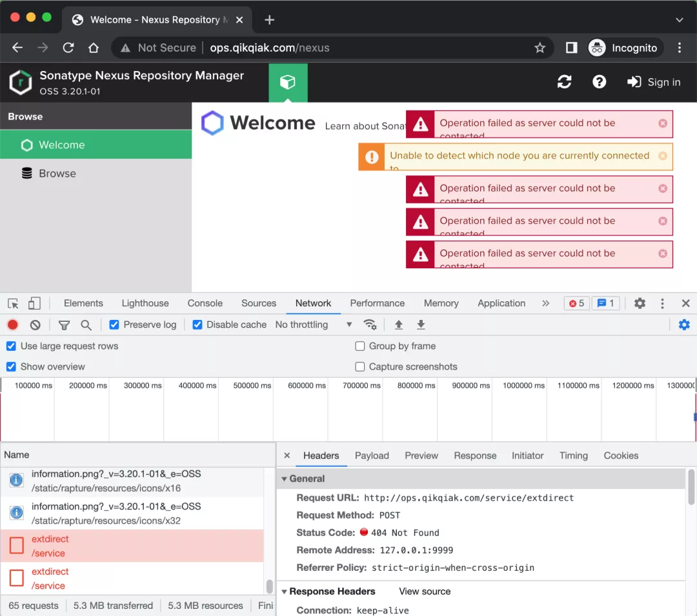Disable the Disable cache checkbox
The height and width of the screenshot is (616, 697).
[x=197, y=325]
